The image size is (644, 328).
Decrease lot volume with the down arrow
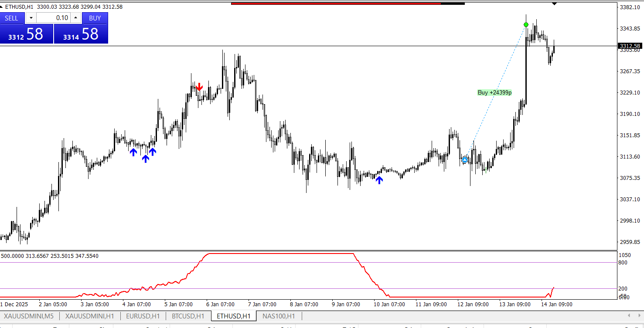pyautogui.click(x=31, y=18)
